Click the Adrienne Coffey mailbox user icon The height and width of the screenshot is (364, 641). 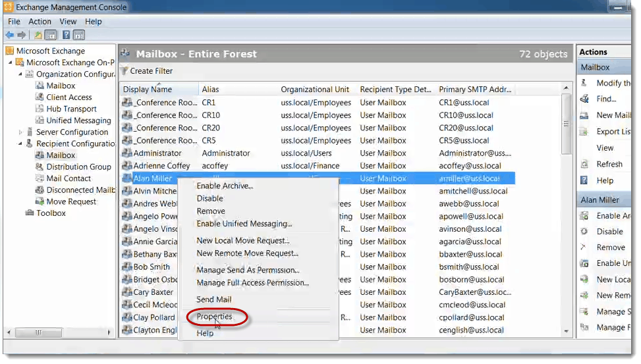pyautogui.click(x=127, y=166)
